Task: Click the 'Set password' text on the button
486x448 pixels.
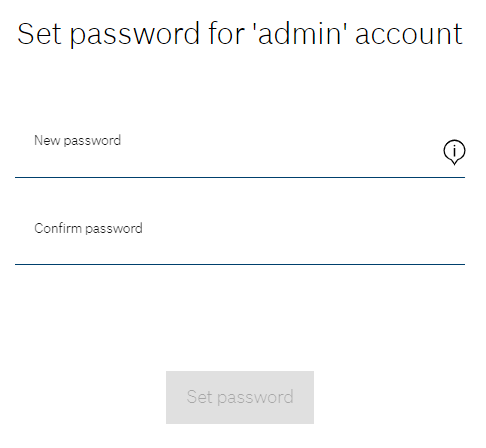Action: (240, 397)
